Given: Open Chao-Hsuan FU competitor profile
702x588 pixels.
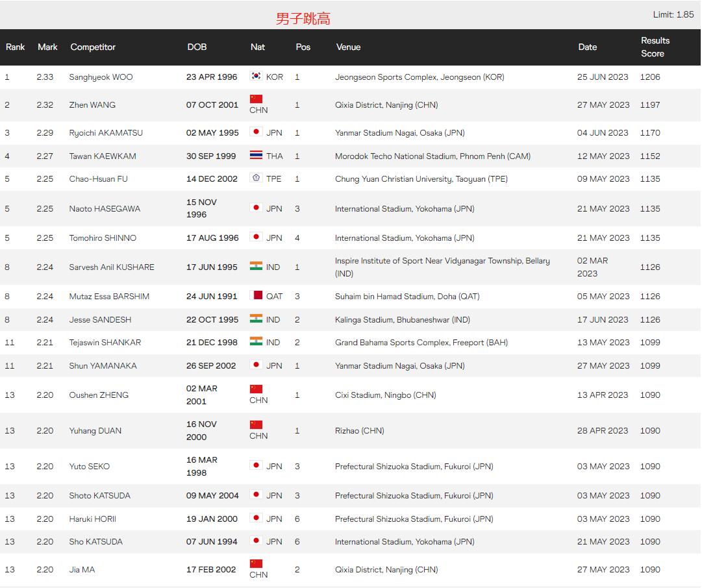Looking at the screenshot, I should pyautogui.click(x=98, y=179).
